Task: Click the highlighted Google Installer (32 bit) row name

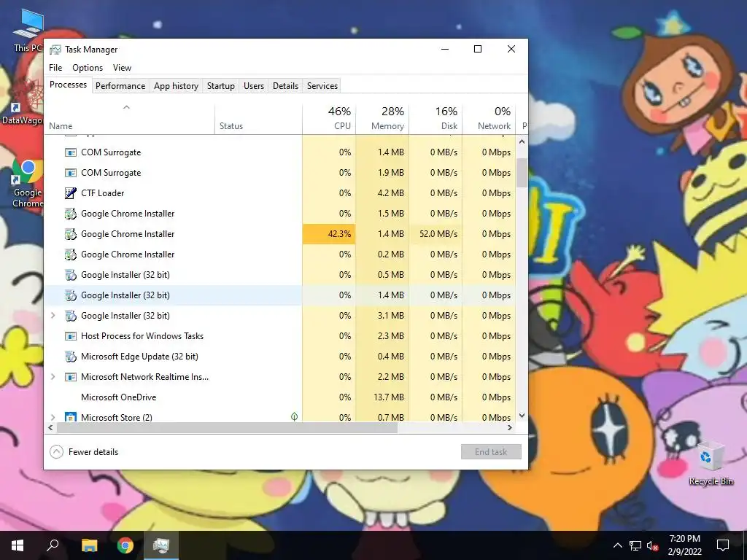Action: click(x=125, y=295)
